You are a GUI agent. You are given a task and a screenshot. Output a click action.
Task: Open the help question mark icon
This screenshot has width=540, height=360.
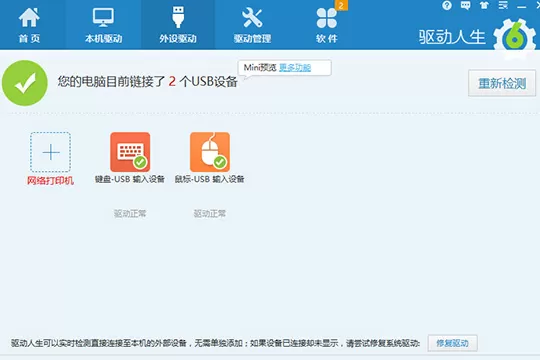[447, 5]
